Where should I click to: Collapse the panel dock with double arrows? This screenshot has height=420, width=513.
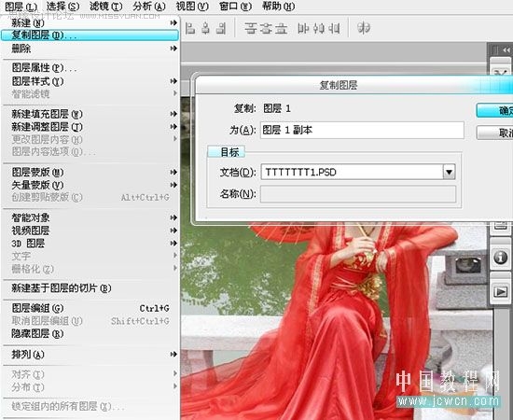point(506,50)
